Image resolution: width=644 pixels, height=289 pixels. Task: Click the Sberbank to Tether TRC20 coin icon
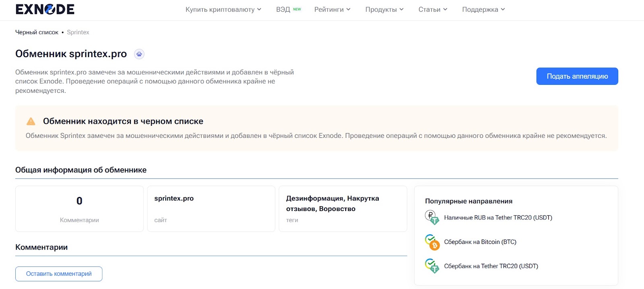[432, 266]
